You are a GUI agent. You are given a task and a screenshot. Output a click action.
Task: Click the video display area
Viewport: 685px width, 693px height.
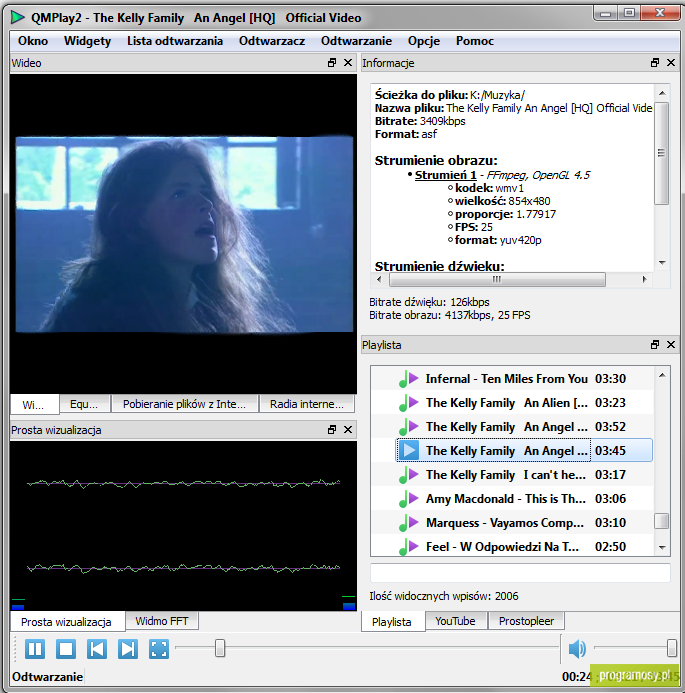[x=183, y=233]
